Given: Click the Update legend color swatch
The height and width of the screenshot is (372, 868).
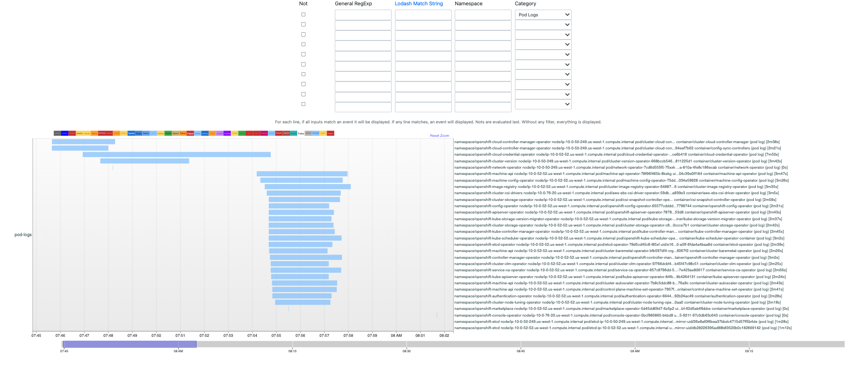Looking at the screenshot, I should pyautogui.click(x=131, y=133).
